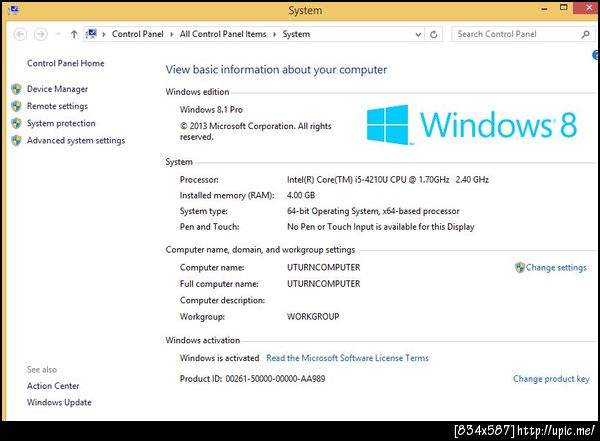The height and width of the screenshot is (441, 600).
Task: Expand the chevron after Control Panel breadcrumb
Action: click(x=171, y=34)
